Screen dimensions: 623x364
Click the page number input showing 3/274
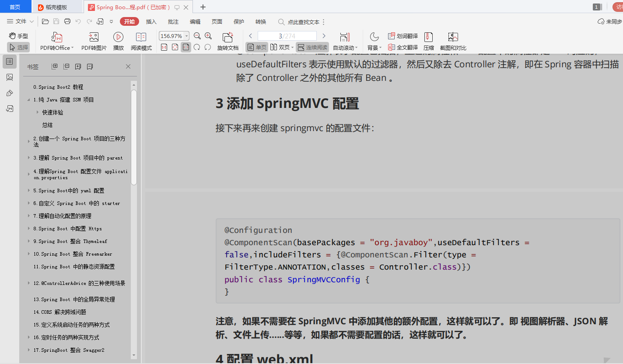pyautogui.click(x=287, y=36)
